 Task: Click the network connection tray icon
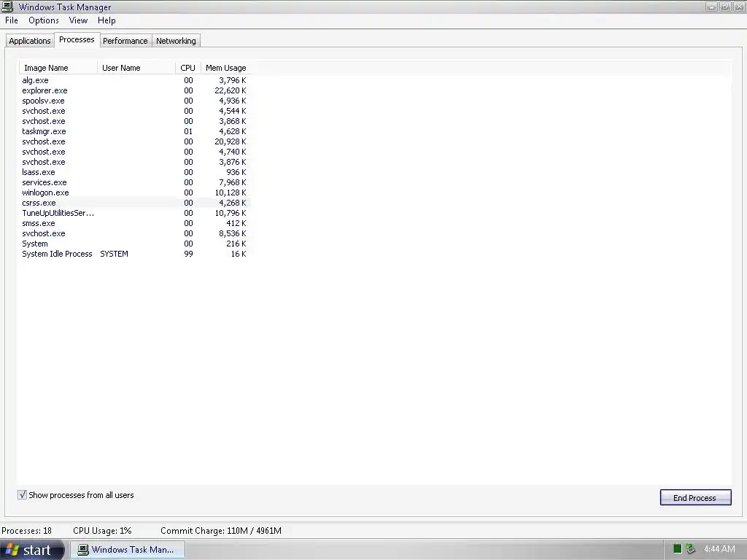point(690,549)
